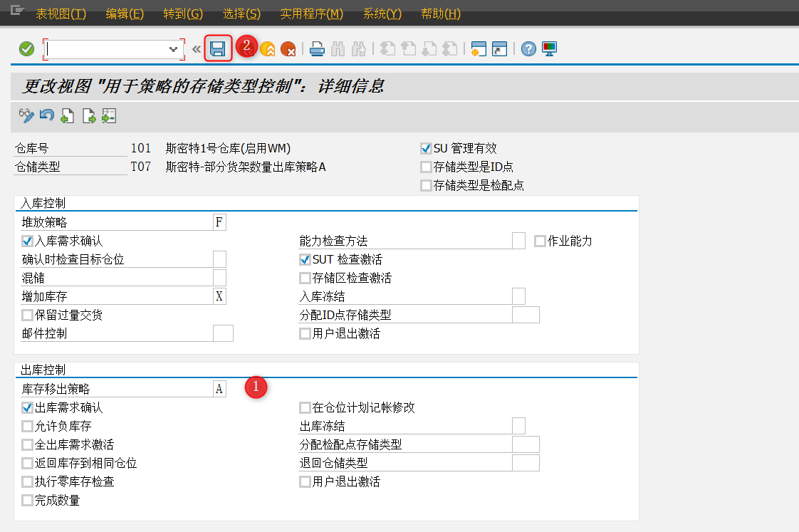Viewport: 799px width, 532px height.
Task: Open Help with the question mark icon
Action: pos(528,49)
